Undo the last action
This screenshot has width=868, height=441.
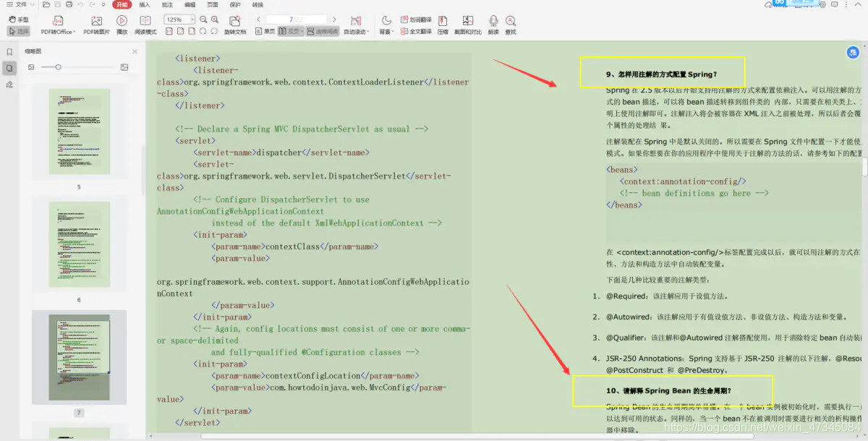(81, 4)
